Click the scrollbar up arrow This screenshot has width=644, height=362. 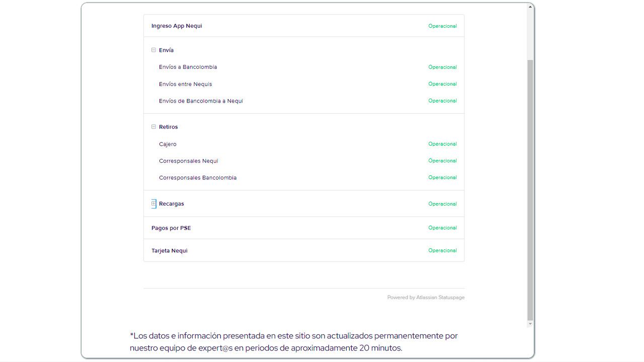[530, 7]
